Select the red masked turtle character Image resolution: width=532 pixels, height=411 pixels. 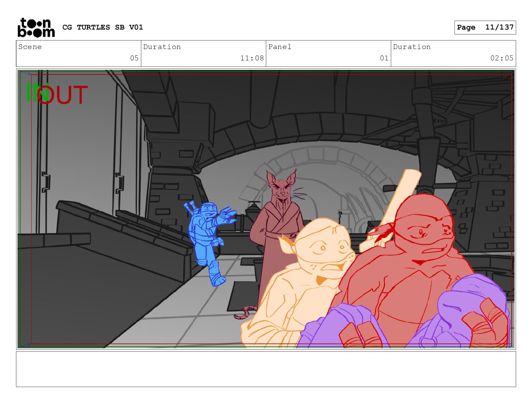coord(416,269)
